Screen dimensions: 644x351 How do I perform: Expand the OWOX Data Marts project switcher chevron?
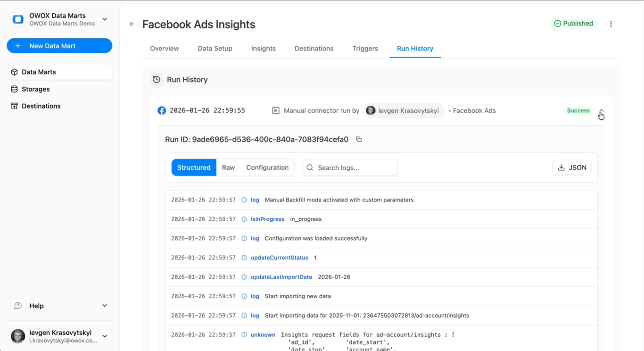(x=105, y=19)
